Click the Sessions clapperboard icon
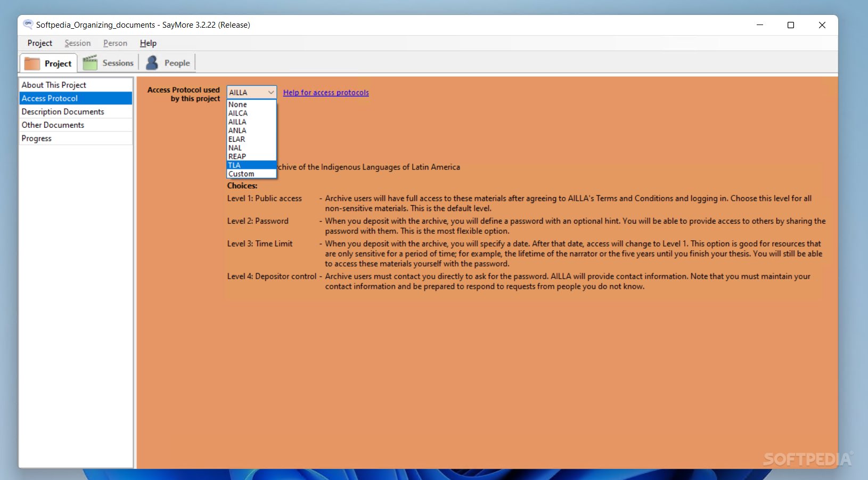The width and height of the screenshot is (868, 480). [90, 62]
